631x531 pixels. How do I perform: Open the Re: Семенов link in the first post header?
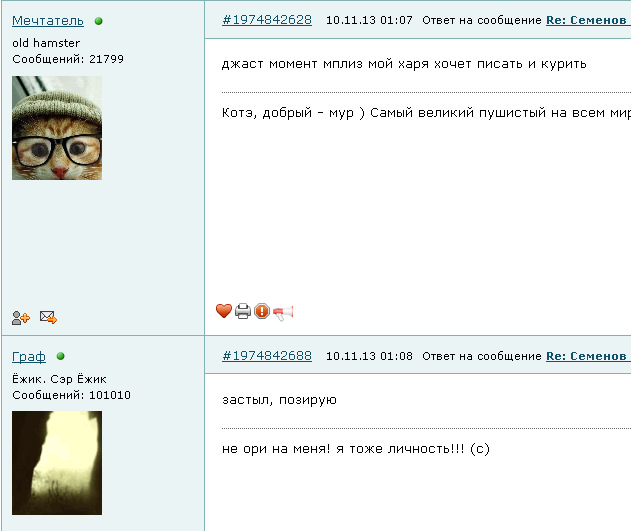pos(588,20)
